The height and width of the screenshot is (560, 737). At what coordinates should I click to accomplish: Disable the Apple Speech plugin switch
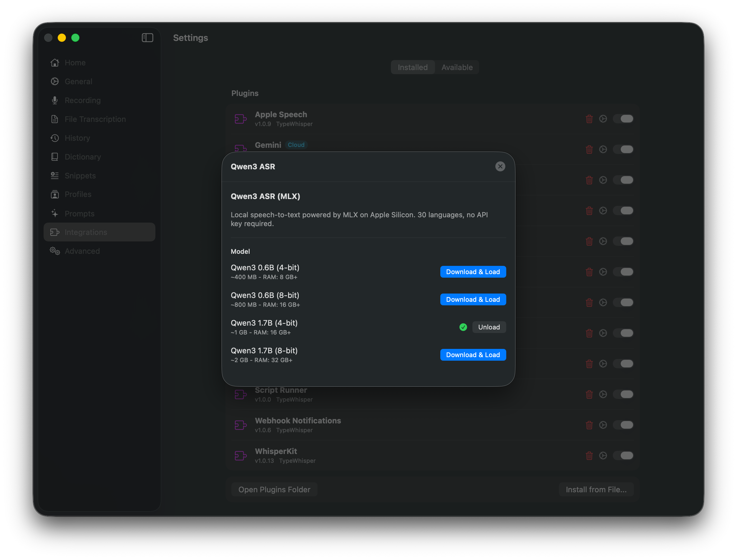coord(623,118)
